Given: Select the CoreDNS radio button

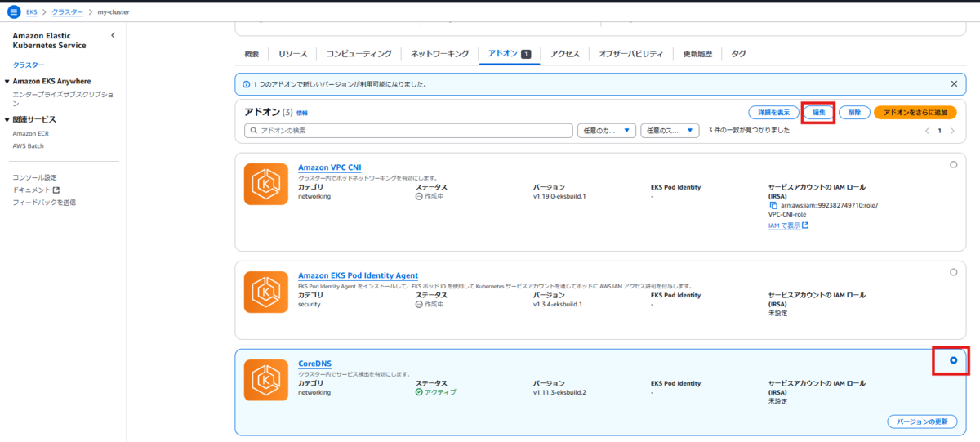Looking at the screenshot, I should point(953,360).
